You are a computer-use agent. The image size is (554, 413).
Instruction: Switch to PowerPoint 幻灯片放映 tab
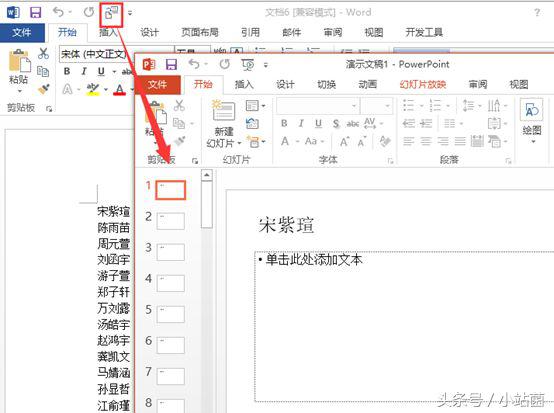point(423,84)
